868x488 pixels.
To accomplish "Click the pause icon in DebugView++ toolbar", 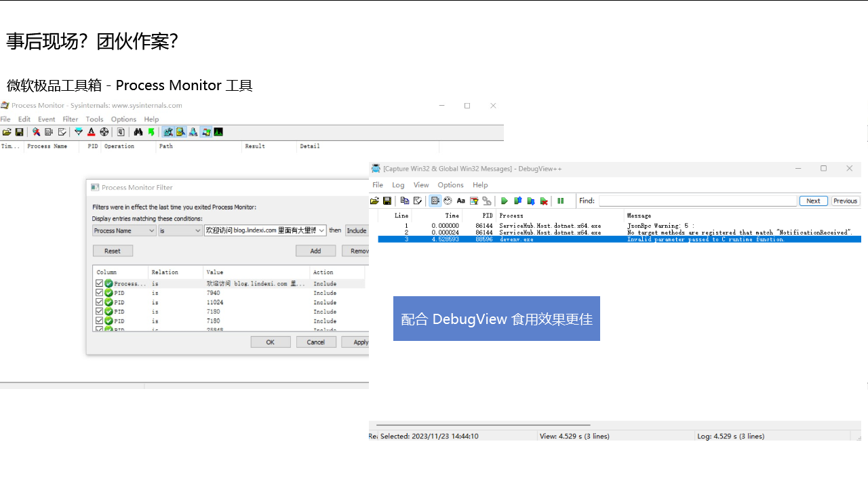I will coord(560,201).
